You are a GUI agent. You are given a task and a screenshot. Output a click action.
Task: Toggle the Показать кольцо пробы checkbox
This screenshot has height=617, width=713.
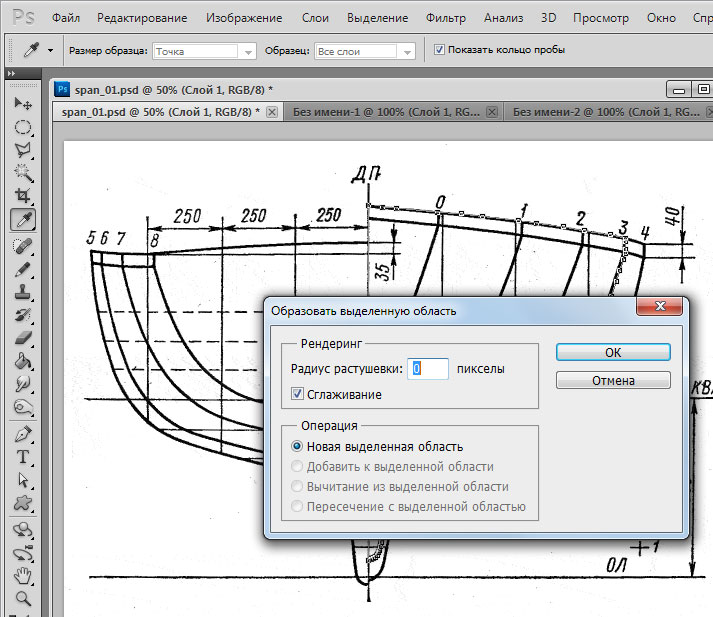pos(440,49)
